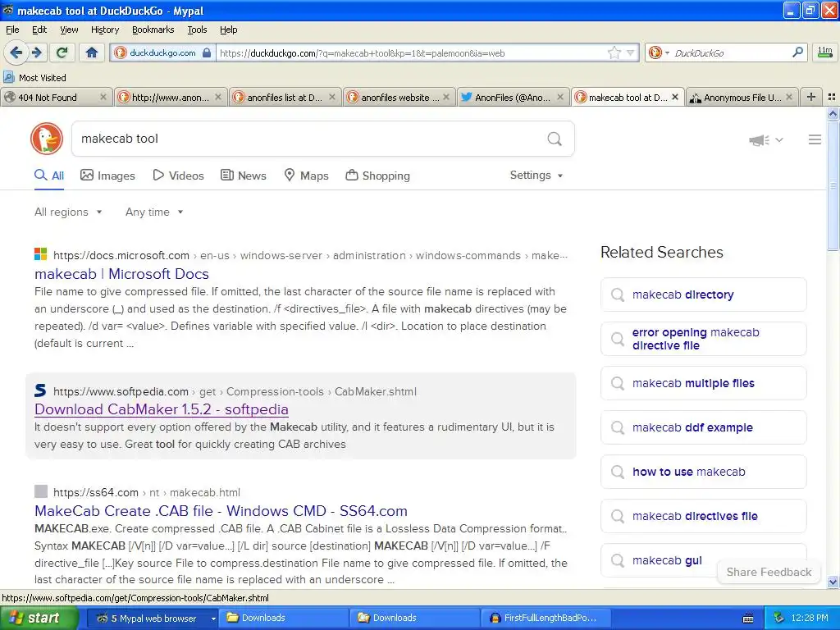Switch to the anonfiles list tab
840x630 pixels.
click(x=284, y=98)
